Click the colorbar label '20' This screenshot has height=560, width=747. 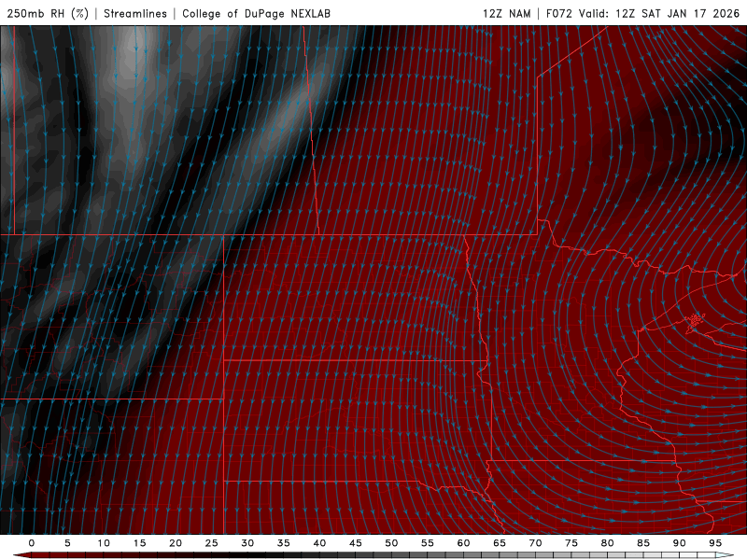[x=176, y=543]
